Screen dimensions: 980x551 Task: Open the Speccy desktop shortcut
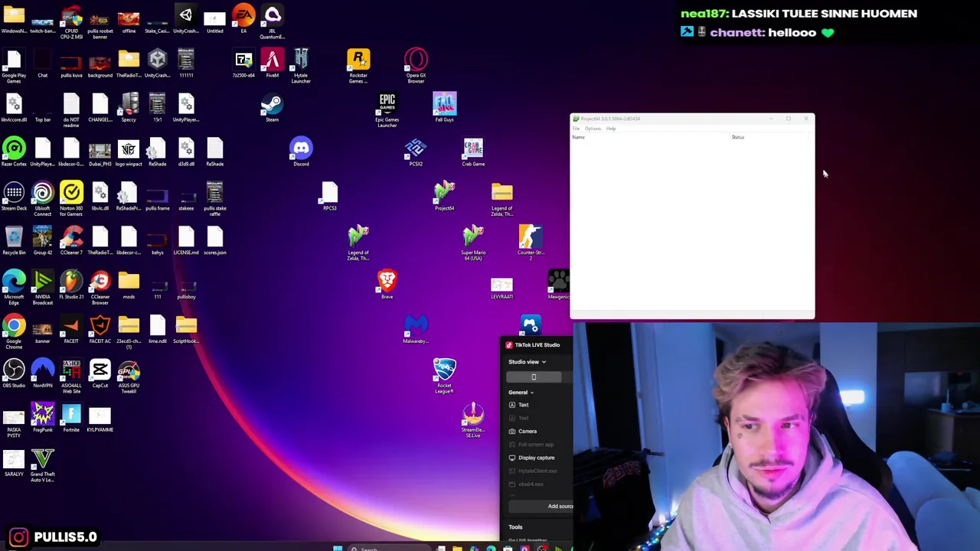[x=129, y=108]
